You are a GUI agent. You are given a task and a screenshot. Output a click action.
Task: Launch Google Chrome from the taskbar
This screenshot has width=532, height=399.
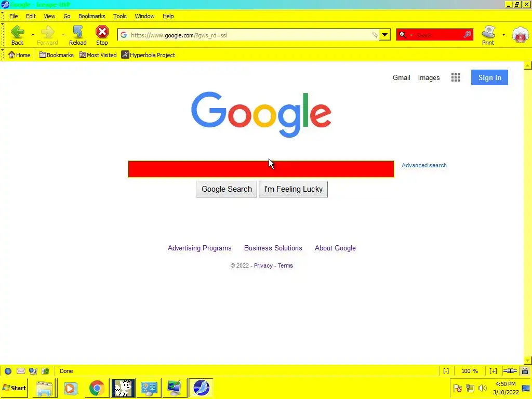(97, 388)
